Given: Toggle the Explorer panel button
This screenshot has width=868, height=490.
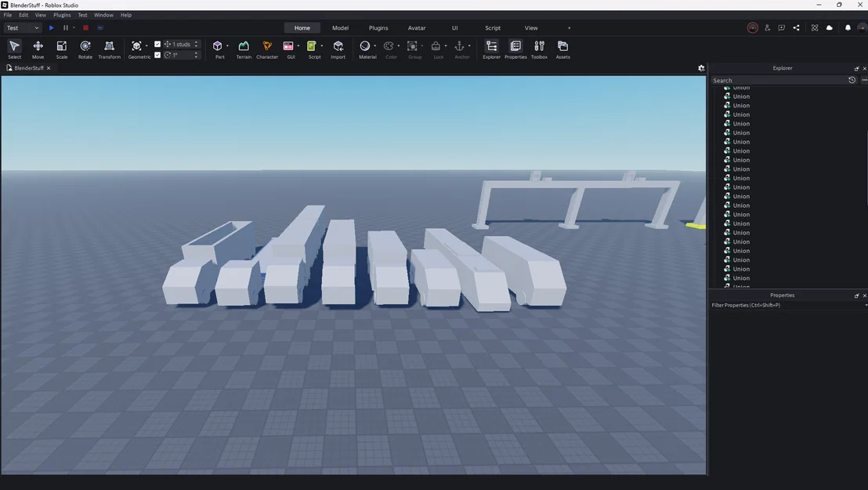Looking at the screenshot, I should point(491,49).
